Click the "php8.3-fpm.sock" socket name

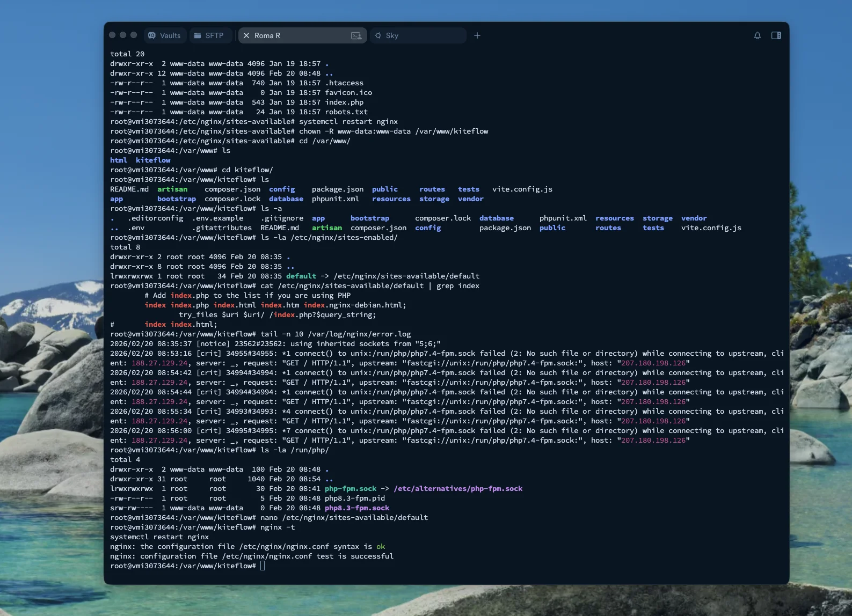tap(357, 508)
